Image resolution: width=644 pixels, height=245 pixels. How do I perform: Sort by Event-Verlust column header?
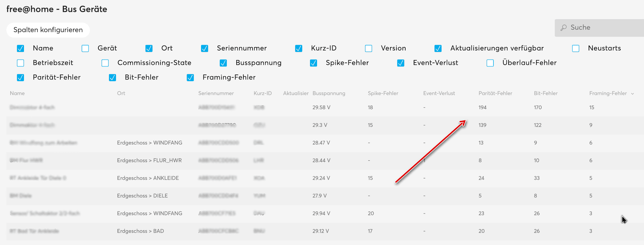tap(439, 93)
